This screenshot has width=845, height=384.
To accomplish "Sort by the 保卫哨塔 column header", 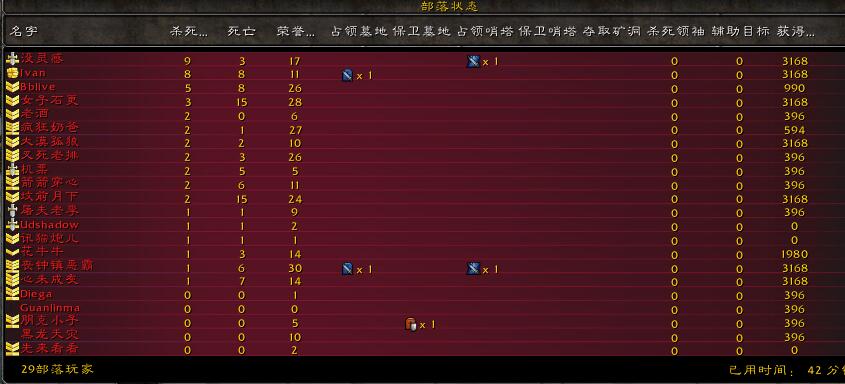I will click(x=548, y=32).
